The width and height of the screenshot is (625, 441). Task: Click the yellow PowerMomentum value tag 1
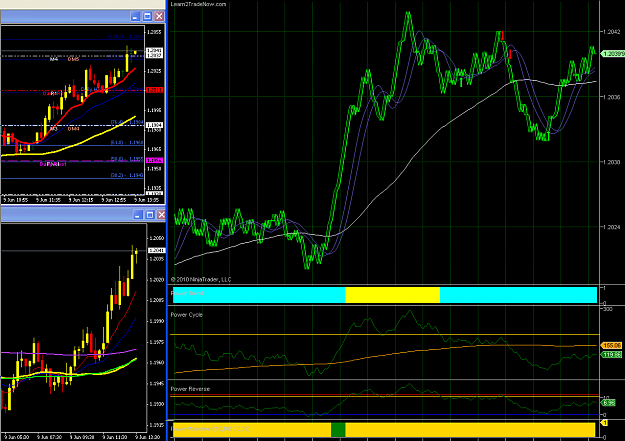click(605, 423)
